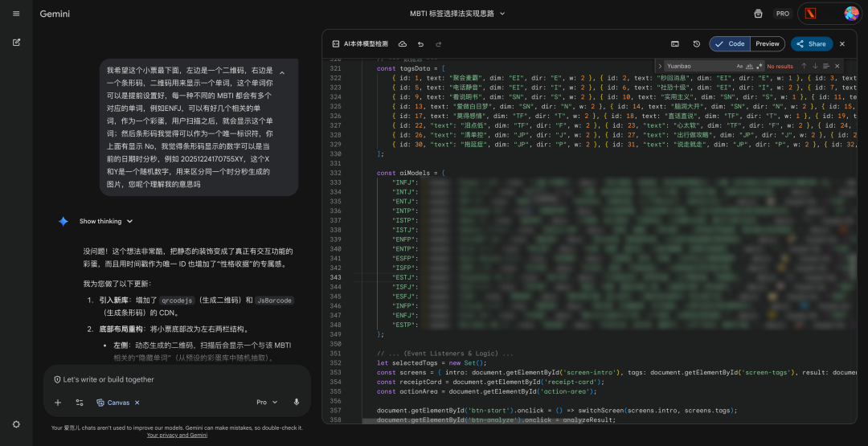Screen dimensions: 868x446
Task: Open settings gear in the sidebar
Action: click(16, 424)
